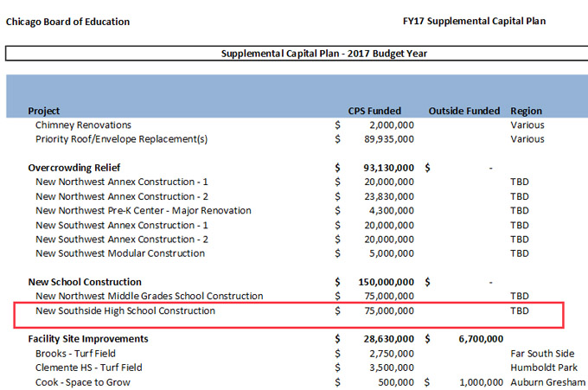Click the 4,300,000 Pre-K Center amount
This screenshot has height=390, width=588.
391,210
